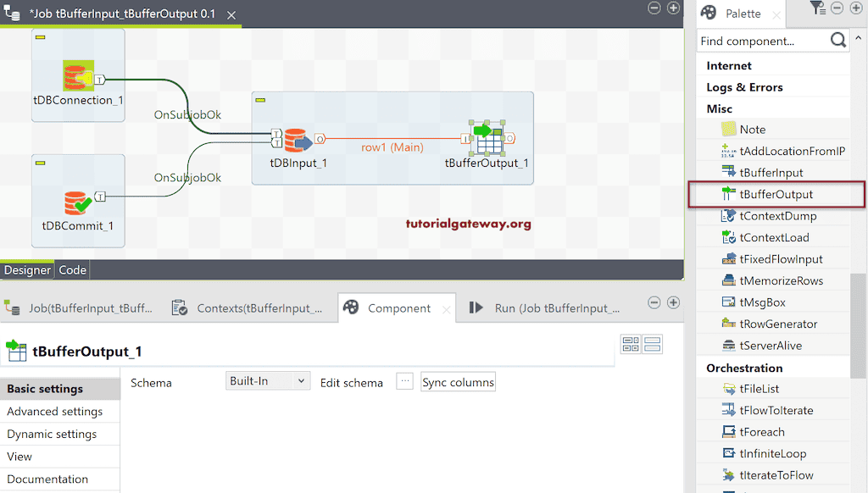The width and height of the screenshot is (868, 493).
Task: Select the tBufferOutput_1 icon on the canvas
Action: coord(487,137)
